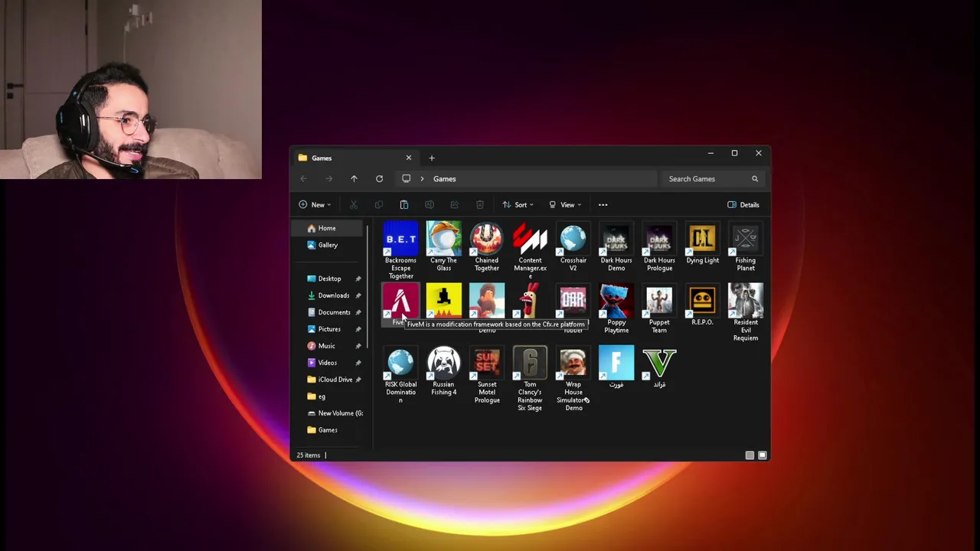Click the Search Games field
This screenshot has height=551, width=980.
(711, 179)
